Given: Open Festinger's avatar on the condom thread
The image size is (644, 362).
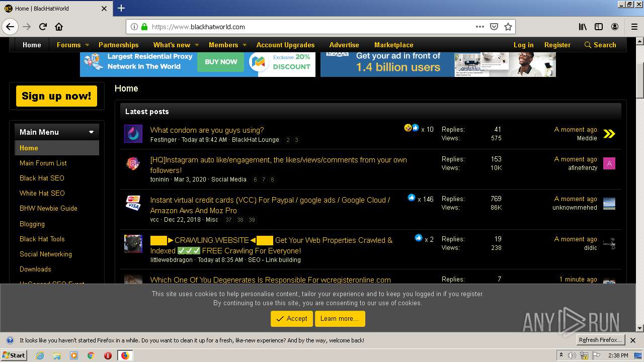Looking at the screenshot, I should tap(133, 134).
